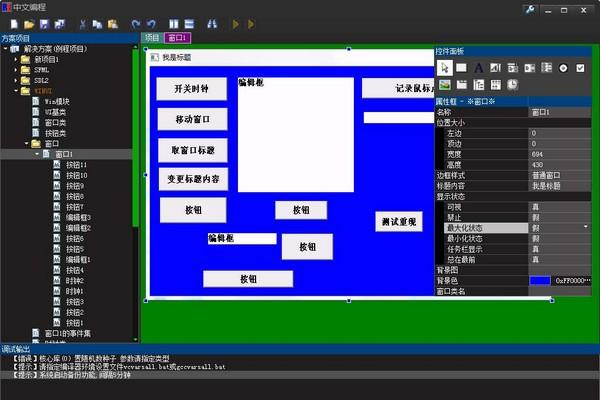Collapse the orange-highlighted fourth project folder
Viewport: 600px width, 400px height.
point(16,91)
